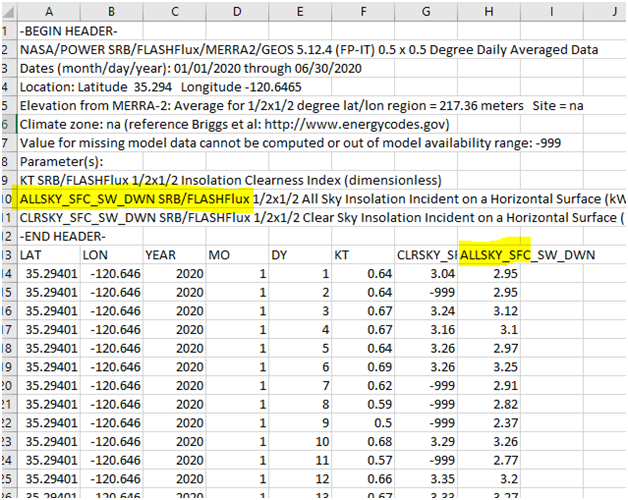Click the DY value 12
This screenshot has width=628, height=500.
300,479
